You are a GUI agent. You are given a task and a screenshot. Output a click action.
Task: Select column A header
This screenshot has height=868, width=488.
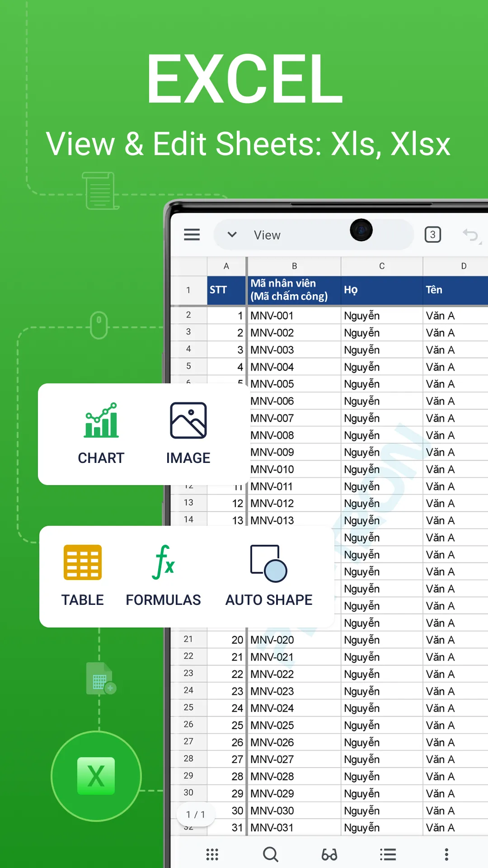pos(226,266)
